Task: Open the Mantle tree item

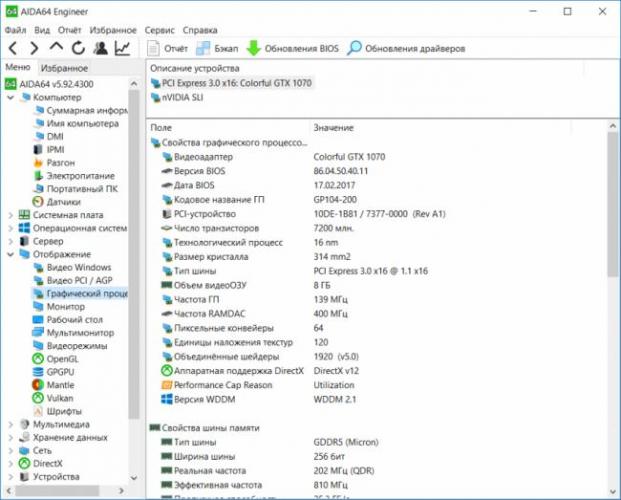Action: pyautogui.click(x=53, y=385)
